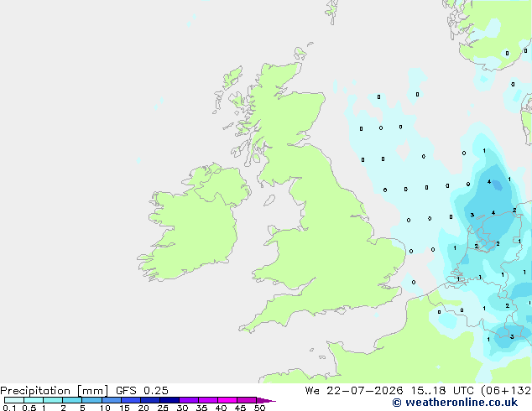Click the 45–50 mm legend color swatch
This screenshot has height=411, width=532.
click(247, 400)
